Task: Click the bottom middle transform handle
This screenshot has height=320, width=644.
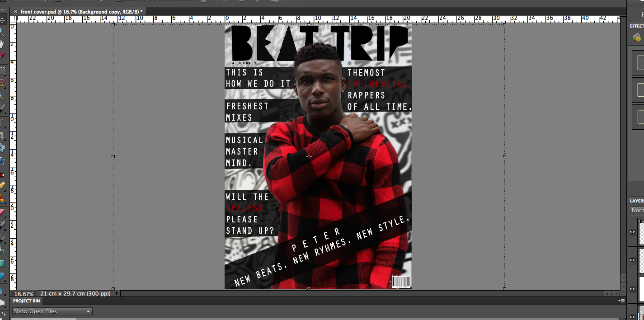Action: (x=309, y=288)
